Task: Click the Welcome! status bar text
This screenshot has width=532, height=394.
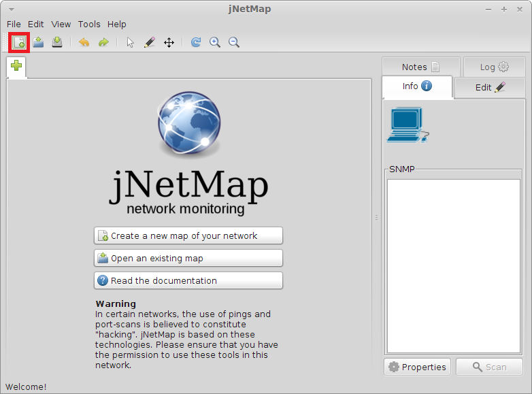Action: pyautogui.click(x=26, y=387)
